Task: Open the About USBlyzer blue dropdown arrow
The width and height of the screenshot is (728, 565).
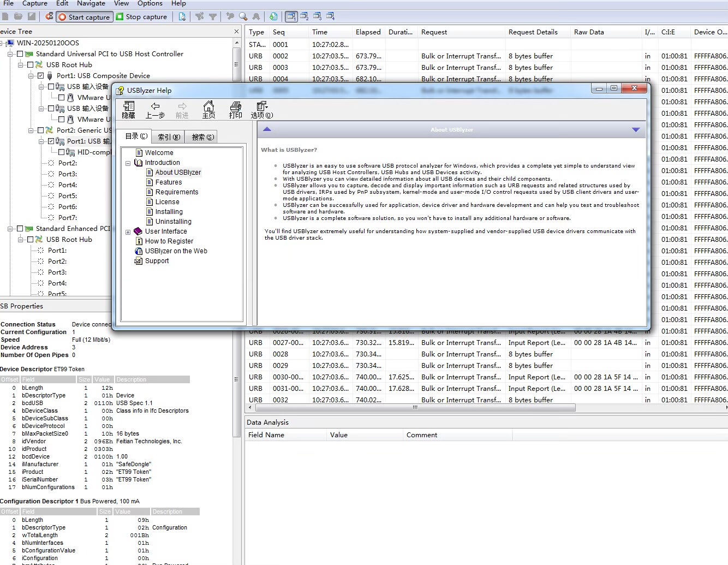Action: tap(635, 130)
